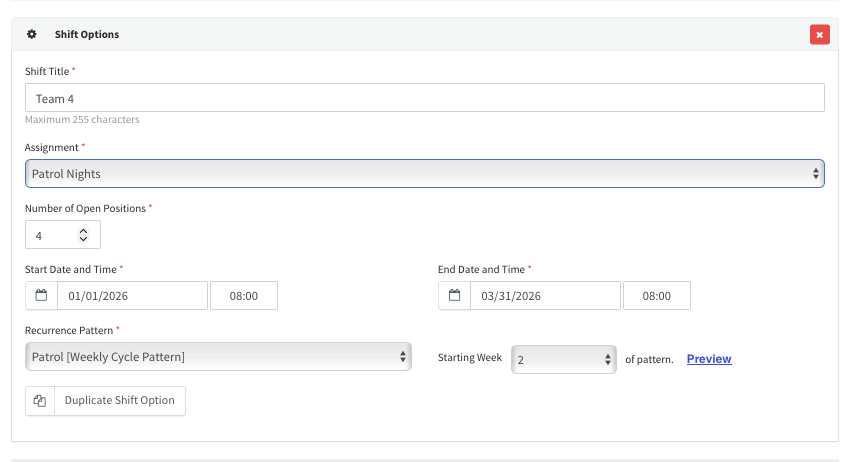
Task: Open the End Date calendar icon
Action: click(x=454, y=295)
